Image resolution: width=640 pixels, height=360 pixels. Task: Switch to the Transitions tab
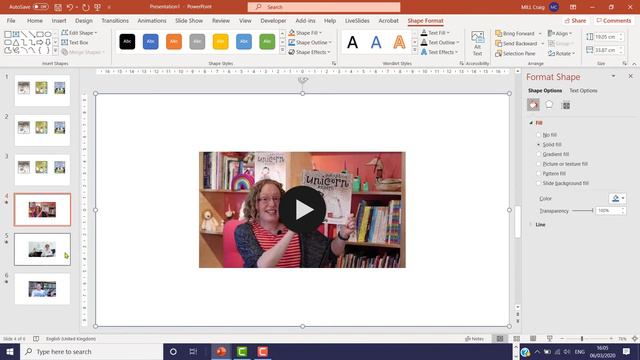pos(115,20)
